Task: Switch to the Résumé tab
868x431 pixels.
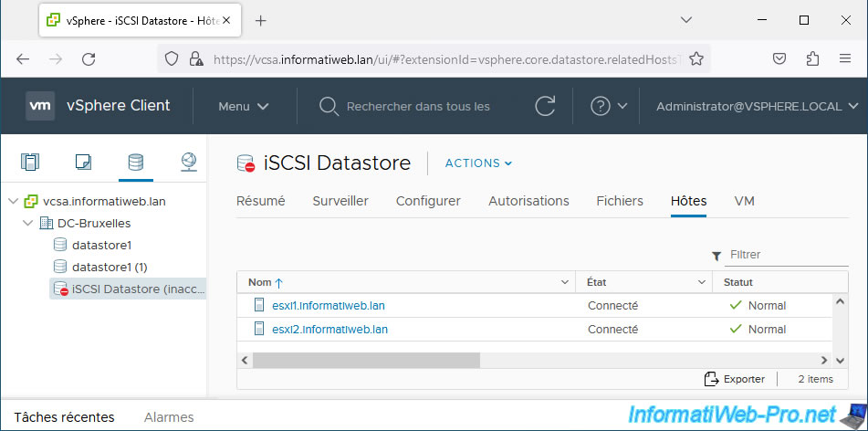Action: [261, 201]
